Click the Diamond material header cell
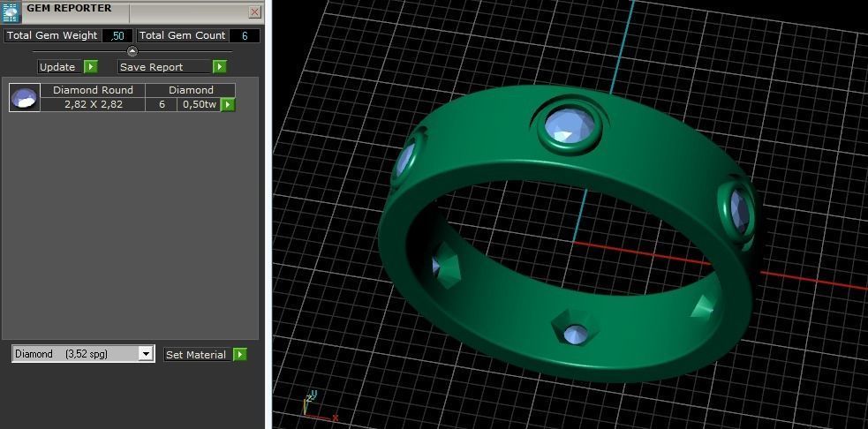The height and width of the screenshot is (429, 868). (191, 90)
